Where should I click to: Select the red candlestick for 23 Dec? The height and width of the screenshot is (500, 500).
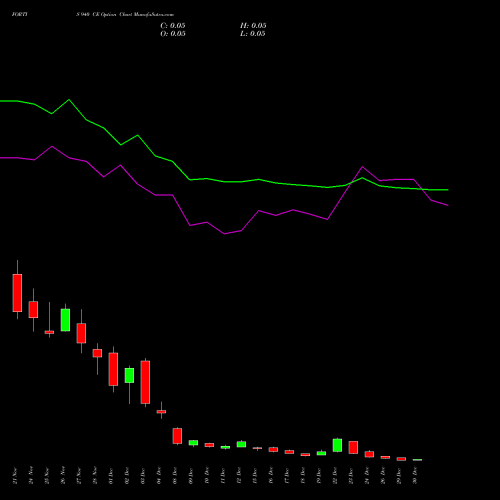[x=353, y=447]
